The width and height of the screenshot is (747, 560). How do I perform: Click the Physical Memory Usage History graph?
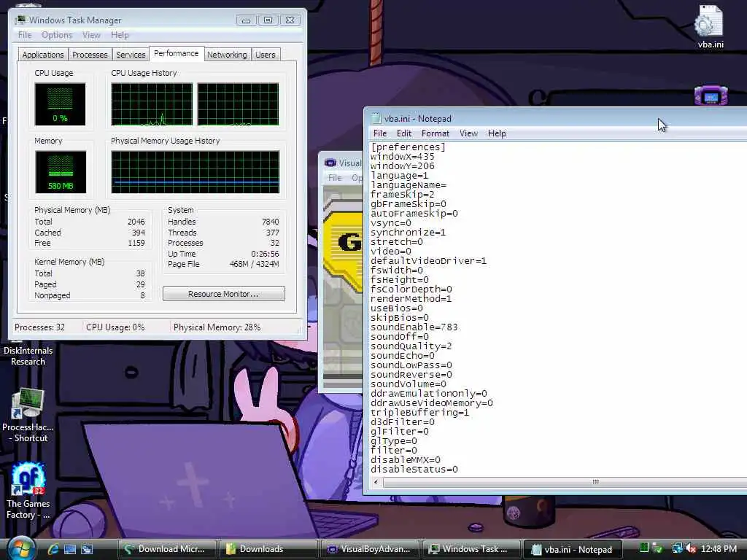coord(196,172)
